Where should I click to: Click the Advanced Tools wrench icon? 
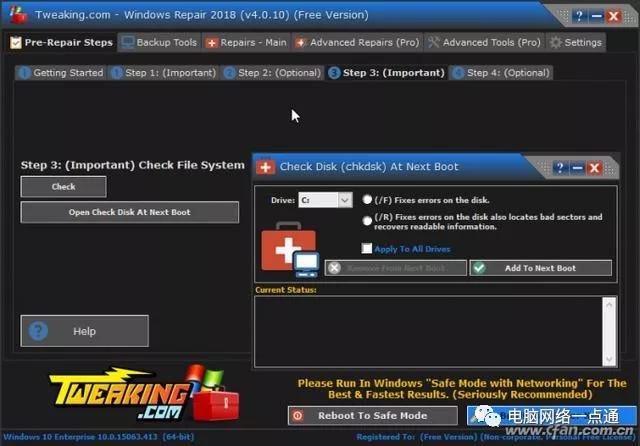(433, 42)
